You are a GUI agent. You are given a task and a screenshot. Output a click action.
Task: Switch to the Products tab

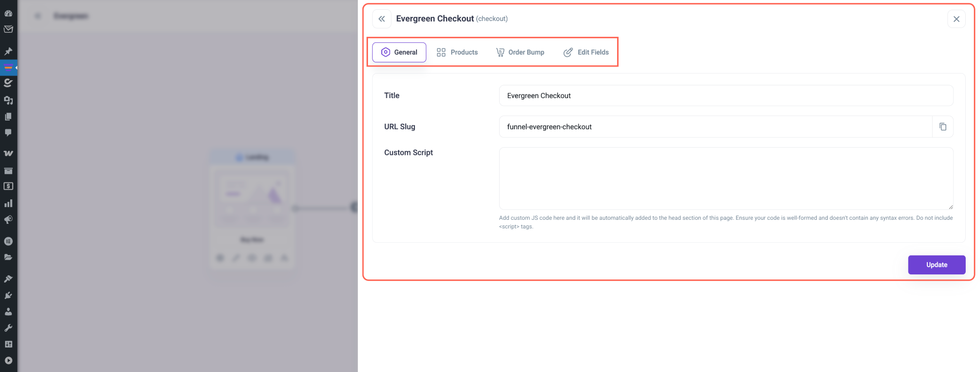pyautogui.click(x=457, y=52)
